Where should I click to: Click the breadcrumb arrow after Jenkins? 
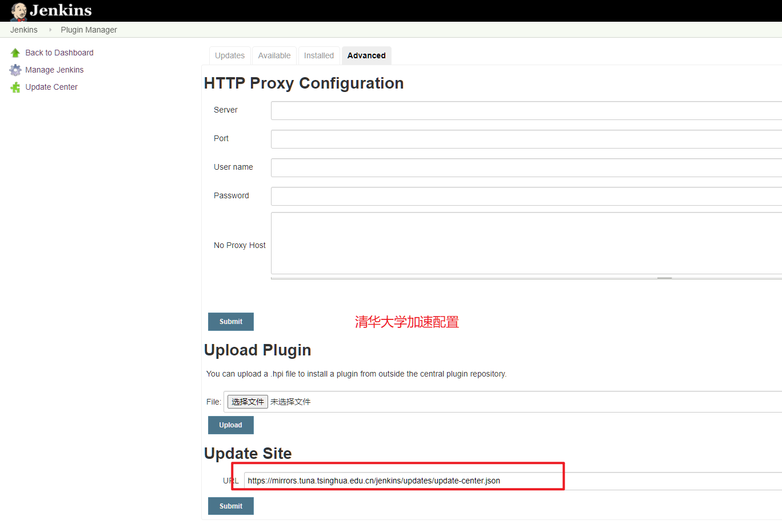(x=50, y=30)
